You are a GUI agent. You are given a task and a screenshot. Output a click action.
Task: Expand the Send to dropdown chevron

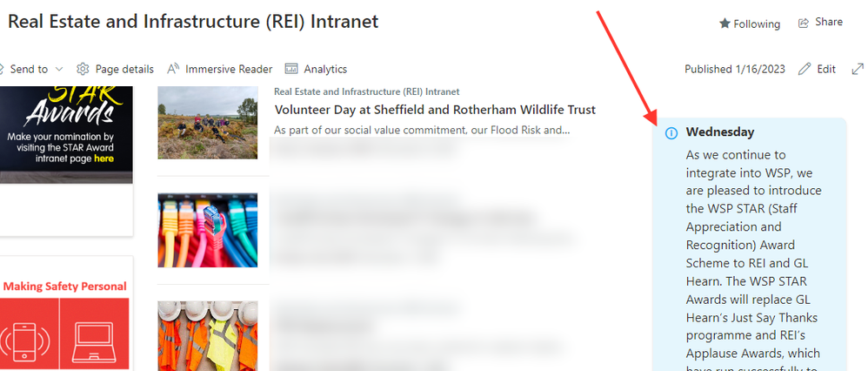(x=58, y=70)
